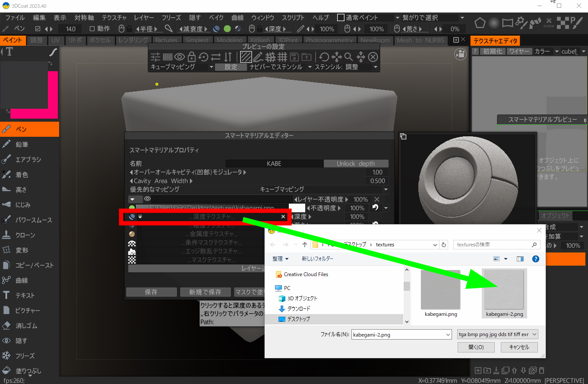Toggle the 通常ペイント checkbox

click(341, 18)
